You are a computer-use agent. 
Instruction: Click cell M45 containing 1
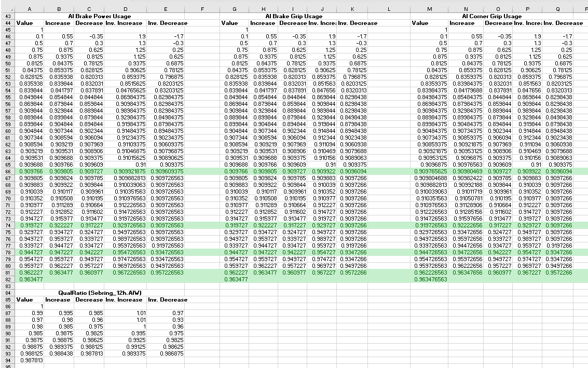[429, 30]
